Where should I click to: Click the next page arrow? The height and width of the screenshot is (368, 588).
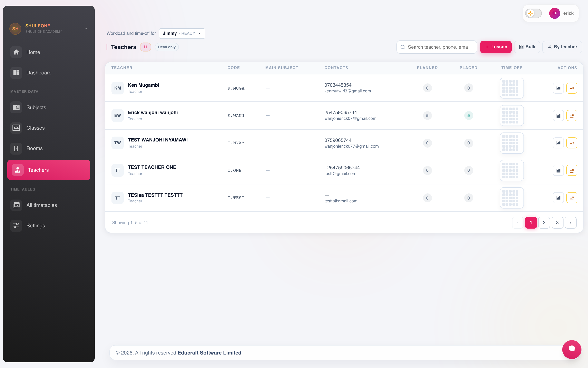[x=570, y=222]
